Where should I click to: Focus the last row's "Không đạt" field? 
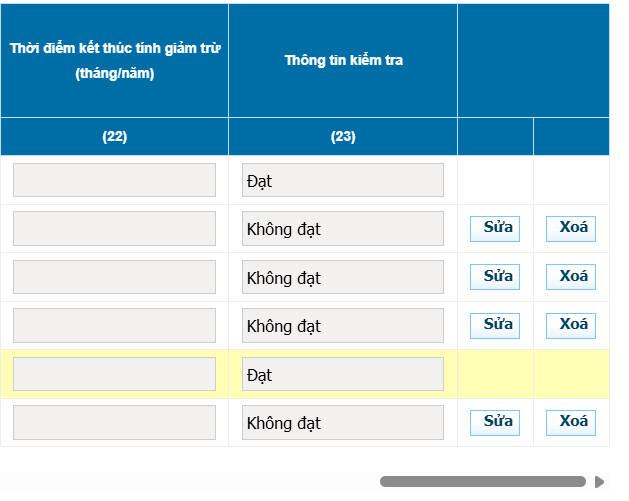pos(342,422)
